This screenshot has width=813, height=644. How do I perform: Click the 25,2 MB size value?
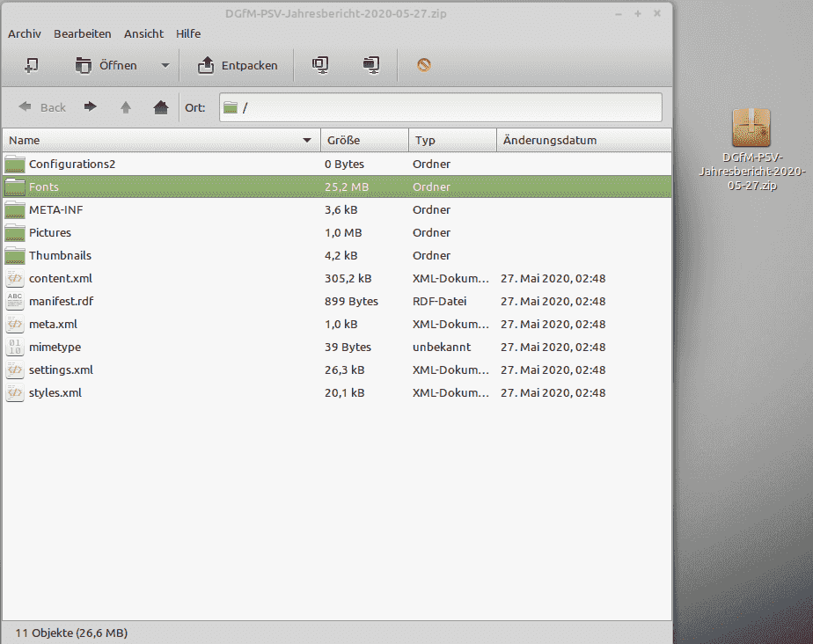pyautogui.click(x=347, y=187)
